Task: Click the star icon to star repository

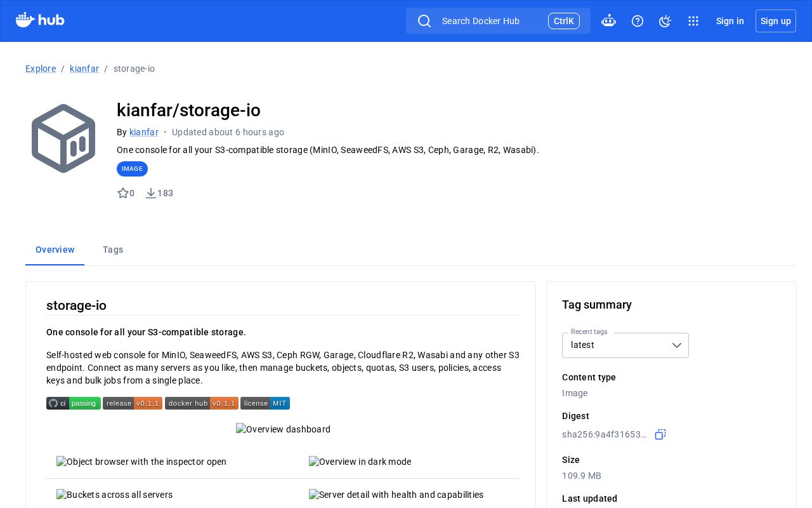Action: (123, 193)
